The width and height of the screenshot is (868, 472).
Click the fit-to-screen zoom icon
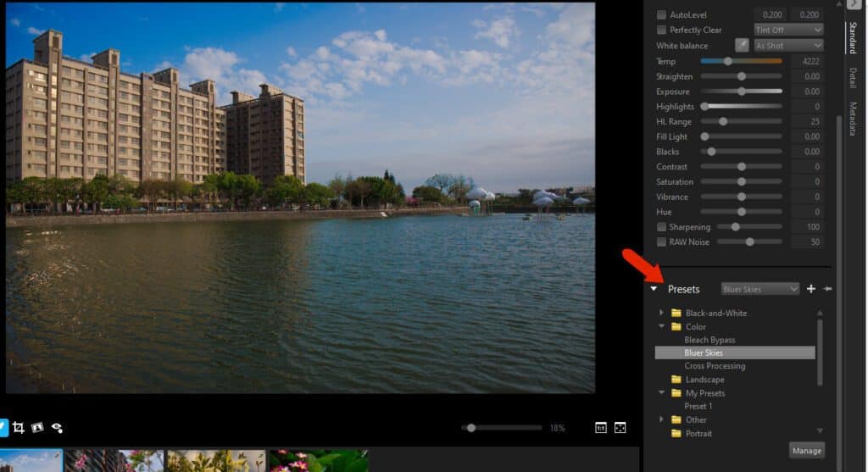[620, 428]
